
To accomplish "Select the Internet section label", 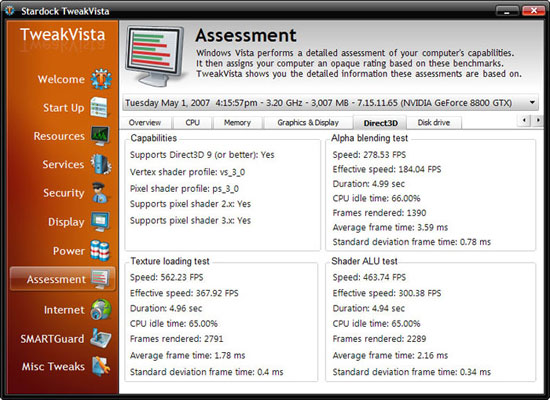I will [64, 310].
